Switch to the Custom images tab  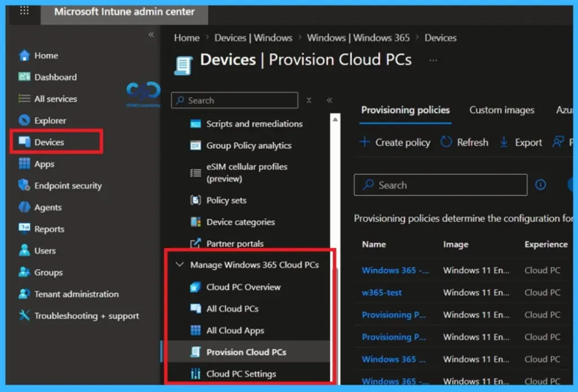point(501,110)
